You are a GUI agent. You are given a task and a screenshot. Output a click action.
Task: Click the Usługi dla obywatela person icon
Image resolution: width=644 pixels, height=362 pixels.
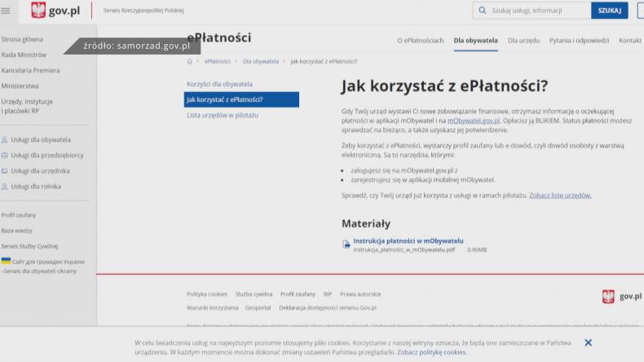coord(5,139)
